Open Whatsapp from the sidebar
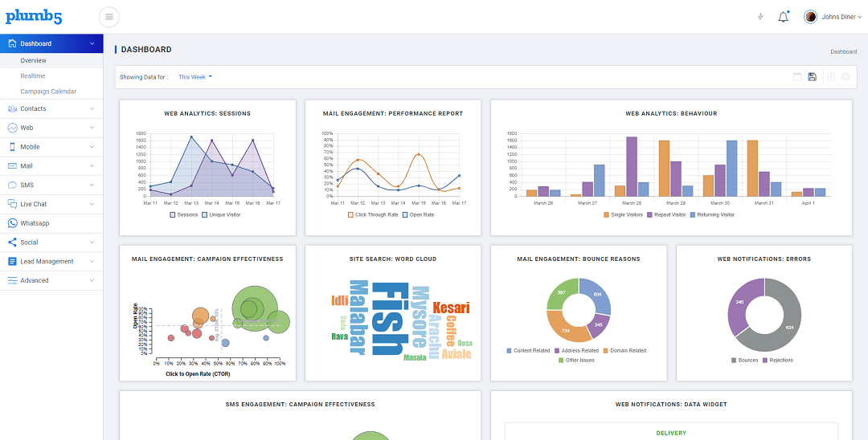The height and width of the screenshot is (440, 868). 35,223
